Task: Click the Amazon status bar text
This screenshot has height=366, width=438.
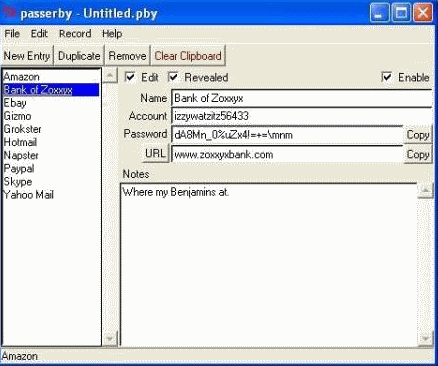Action: pos(20,356)
